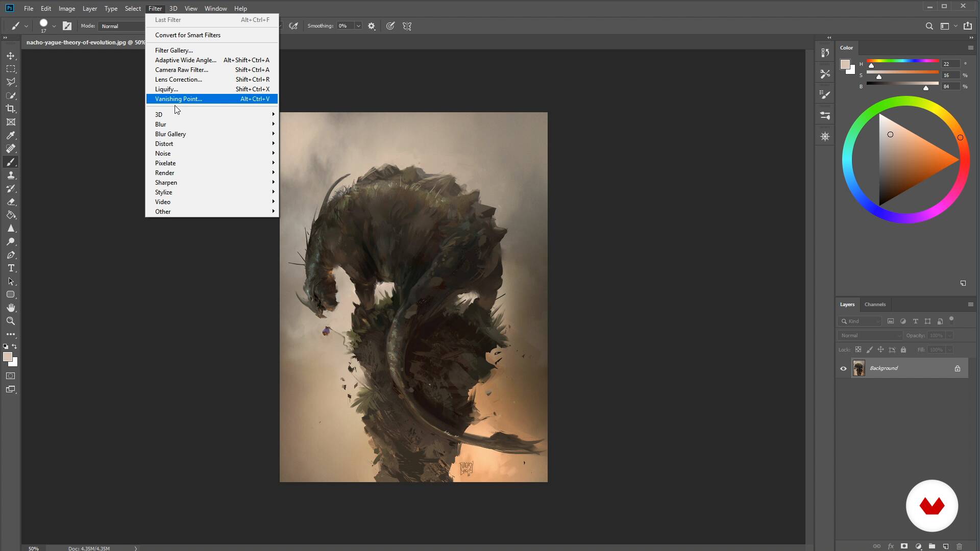Screen dimensions: 980x551
Task: Choose Vanishing Point from Filter menu
Action: point(212,99)
